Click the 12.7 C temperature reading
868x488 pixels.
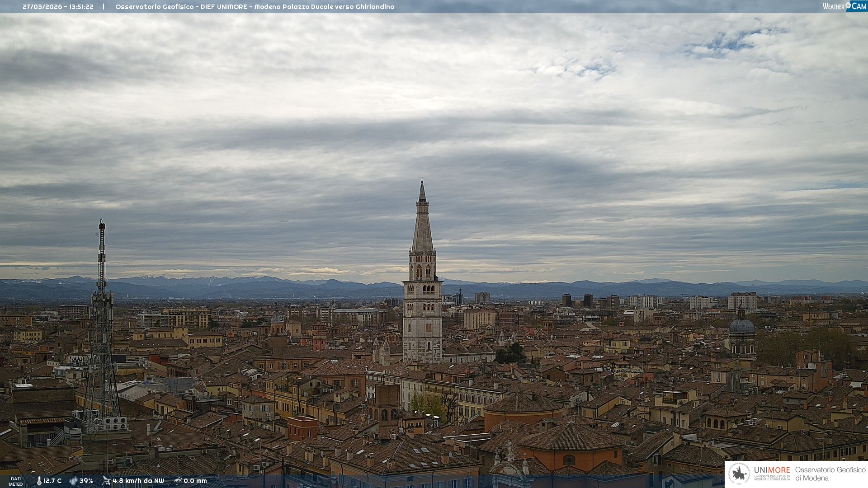click(52, 481)
